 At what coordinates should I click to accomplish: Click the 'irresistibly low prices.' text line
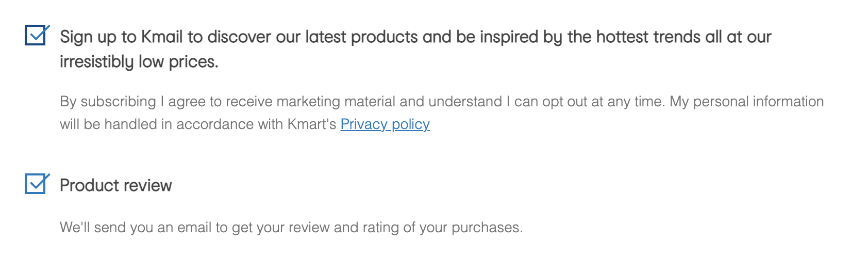[139, 62]
